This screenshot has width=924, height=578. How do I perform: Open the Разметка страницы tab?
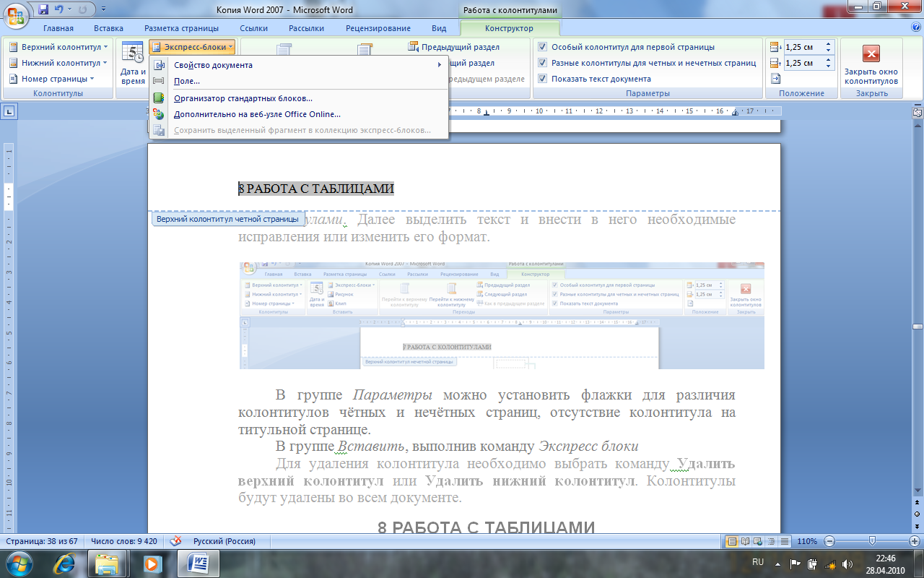tap(181, 28)
